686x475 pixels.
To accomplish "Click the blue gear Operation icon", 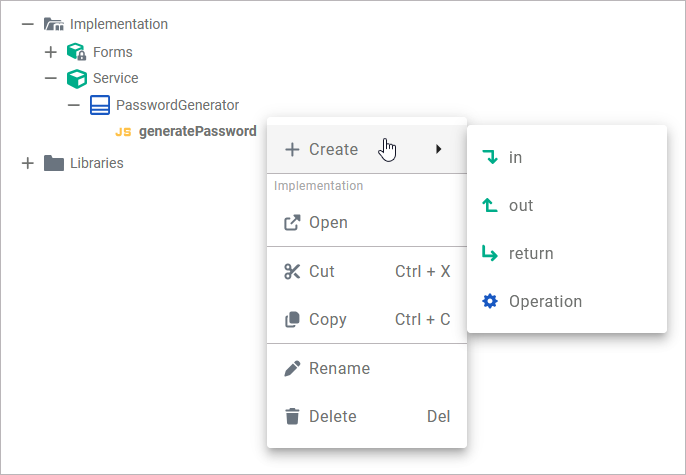I will click(x=489, y=301).
